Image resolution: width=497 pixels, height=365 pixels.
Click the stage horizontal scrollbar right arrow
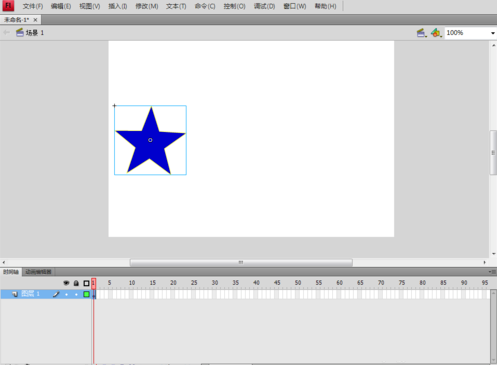[x=485, y=262]
